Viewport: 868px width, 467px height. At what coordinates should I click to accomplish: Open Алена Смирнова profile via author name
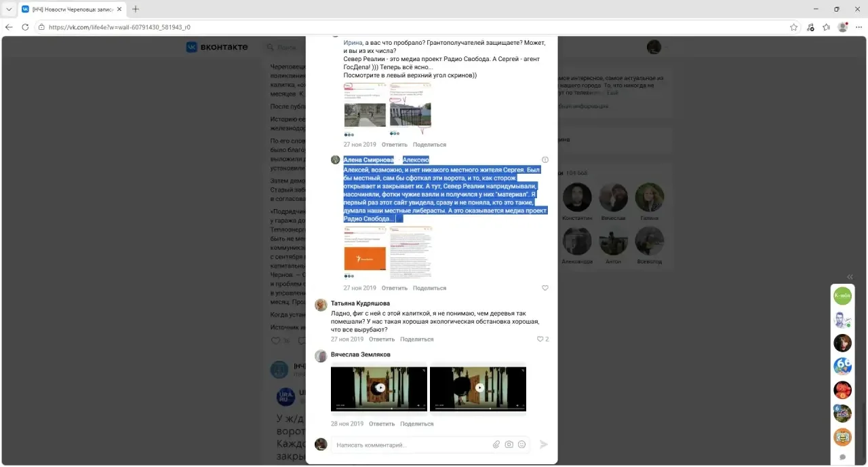coord(368,160)
